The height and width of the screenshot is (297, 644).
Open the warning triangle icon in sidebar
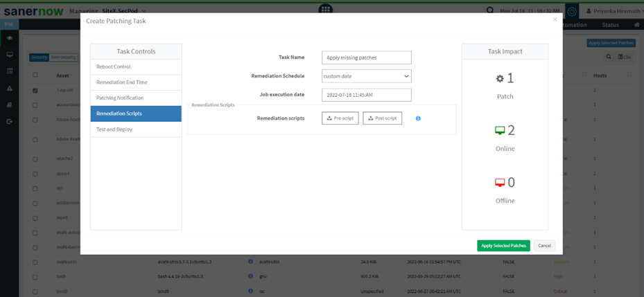10,88
